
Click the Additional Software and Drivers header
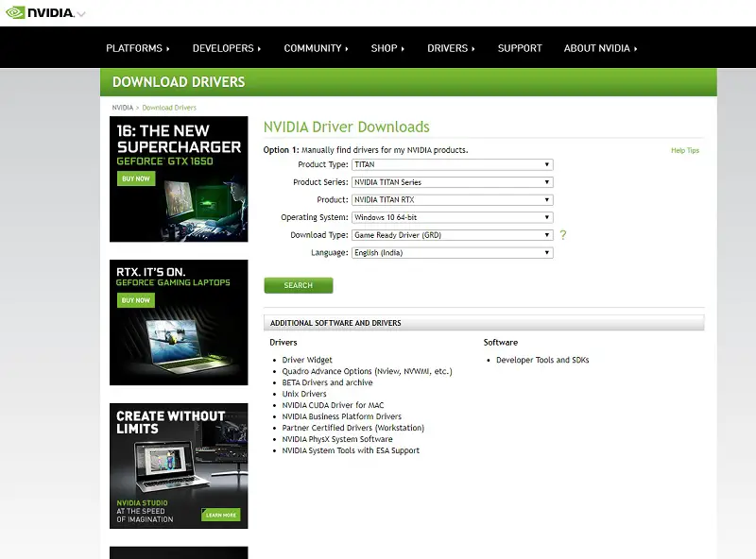pos(484,323)
